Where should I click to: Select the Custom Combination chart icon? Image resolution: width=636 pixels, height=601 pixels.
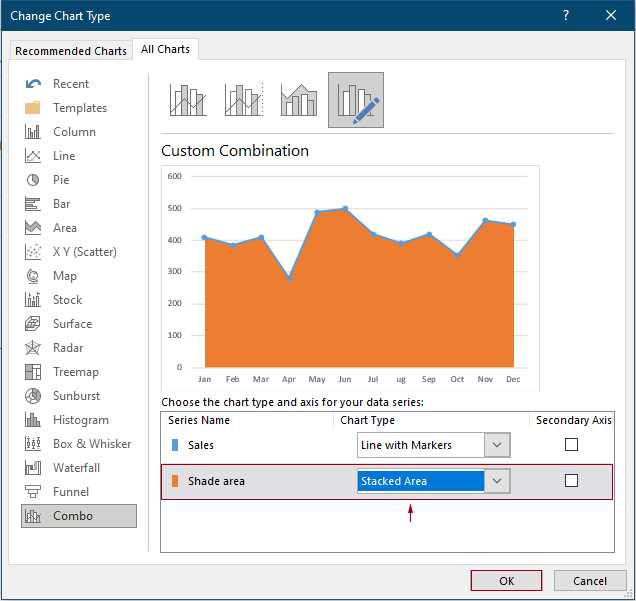(355, 100)
